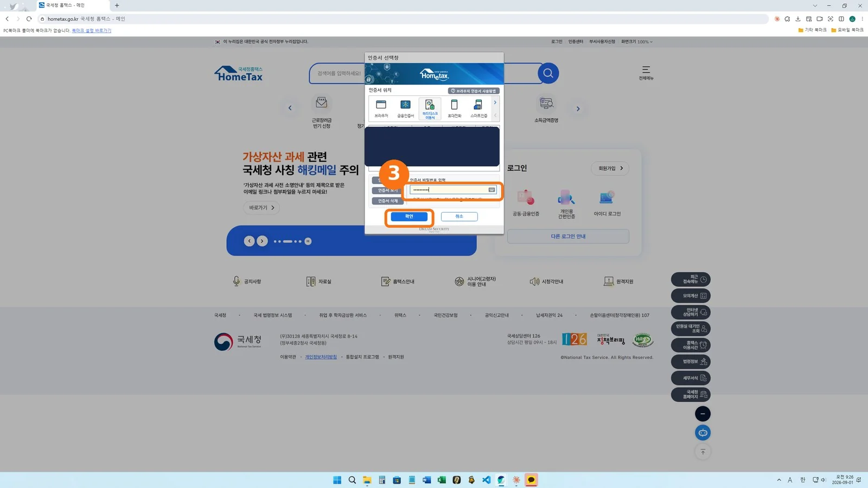Select 공동·금융인증 login method

coord(526,203)
